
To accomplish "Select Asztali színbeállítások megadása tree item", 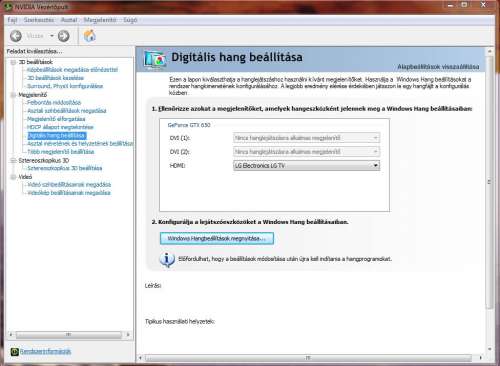I will [67, 111].
